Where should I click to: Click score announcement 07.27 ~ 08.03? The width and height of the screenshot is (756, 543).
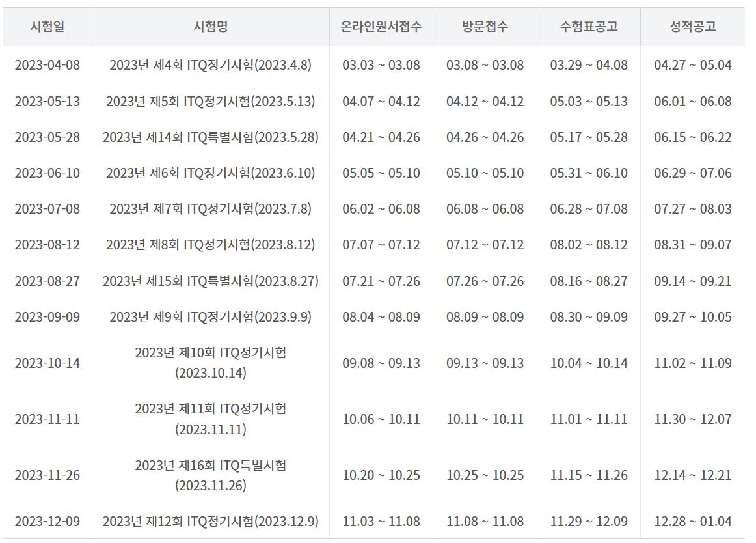click(692, 208)
